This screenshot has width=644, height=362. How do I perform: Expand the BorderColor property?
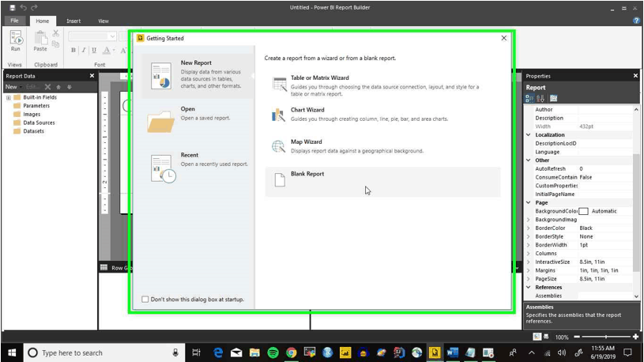(529, 228)
